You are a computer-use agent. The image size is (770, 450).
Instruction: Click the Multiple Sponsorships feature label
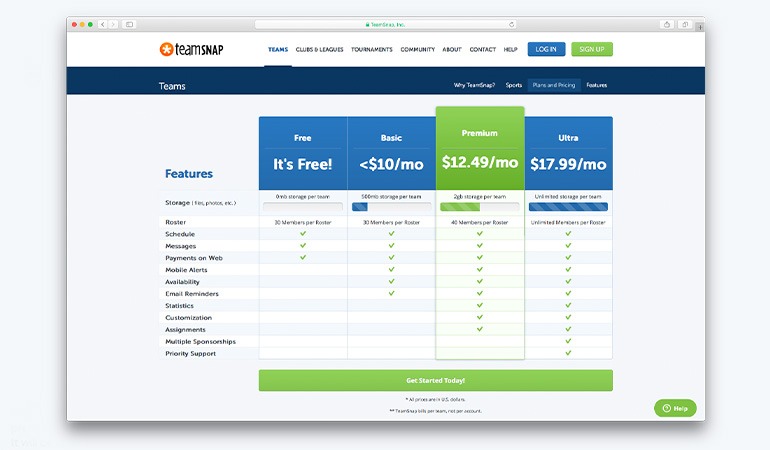(x=200, y=341)
